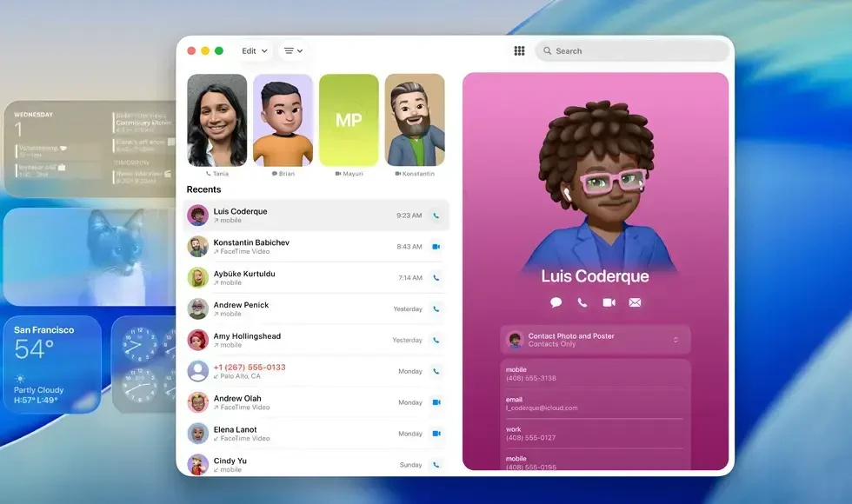Viewport: 852px width, 504px height.
Task: Send message to Luis via bubble icon
Action: (556, 302)
